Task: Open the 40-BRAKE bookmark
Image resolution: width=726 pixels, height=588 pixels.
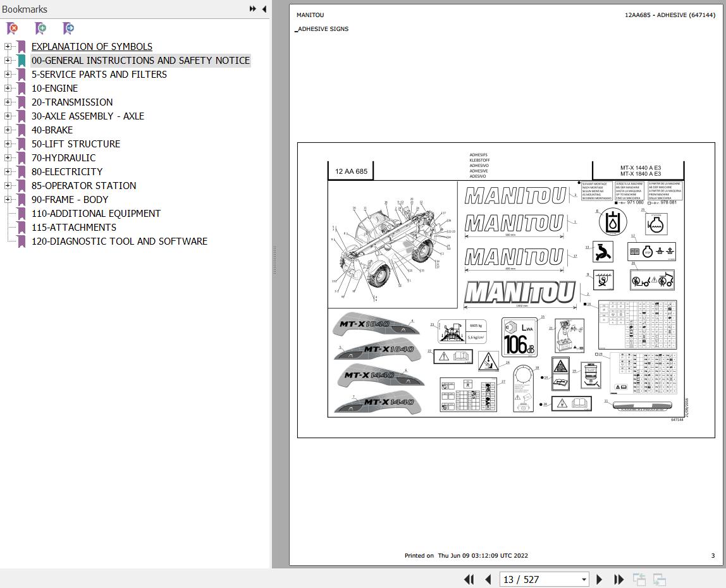Action: pyautogui.click(x=52, y=130)
